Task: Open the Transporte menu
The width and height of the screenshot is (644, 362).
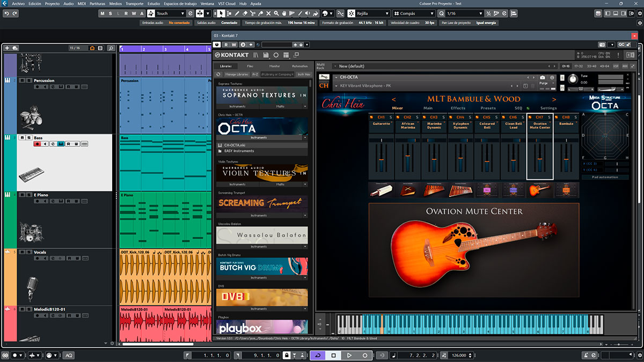Action: click(134, 3)
